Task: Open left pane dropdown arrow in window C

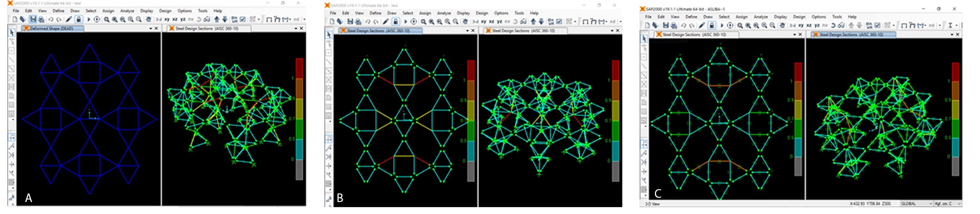Action: click(x=794, y=34)
